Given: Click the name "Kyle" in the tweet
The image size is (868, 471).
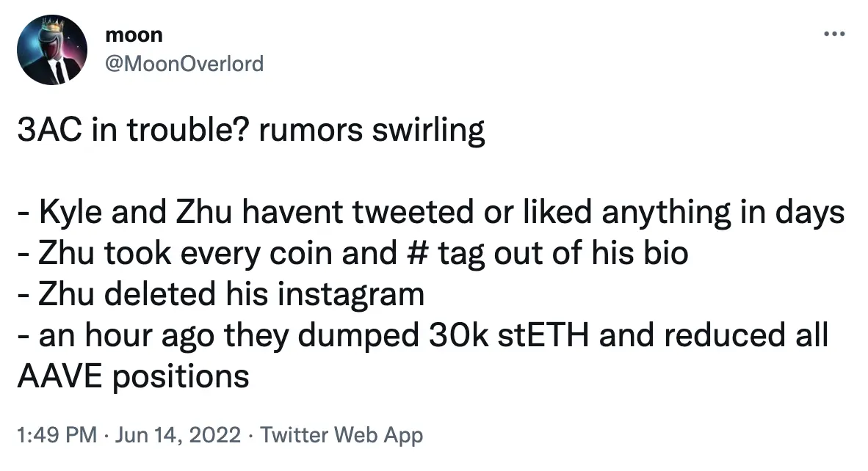Looking at the screenshot, I should point(70,213).
